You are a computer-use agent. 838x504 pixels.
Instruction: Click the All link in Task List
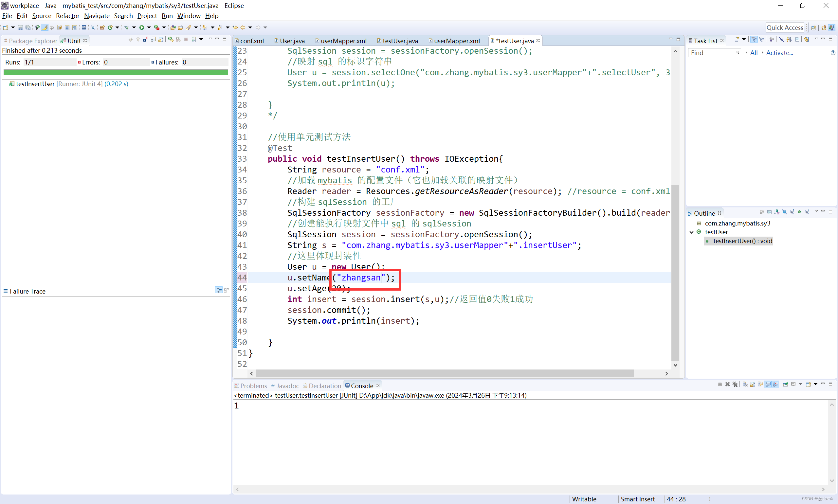pyautogui.click(x=754, y=53)
